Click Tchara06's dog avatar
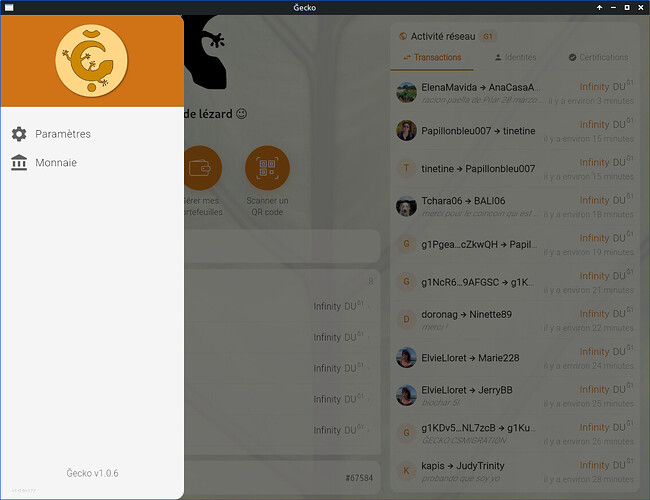Viewport: 650px width, 500px height. [x=406, y=206]
